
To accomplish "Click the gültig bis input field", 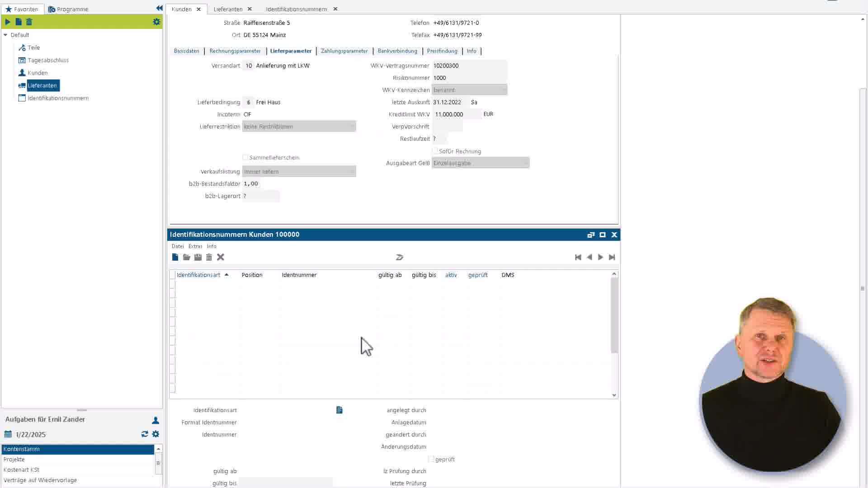I will click(285, 483).
